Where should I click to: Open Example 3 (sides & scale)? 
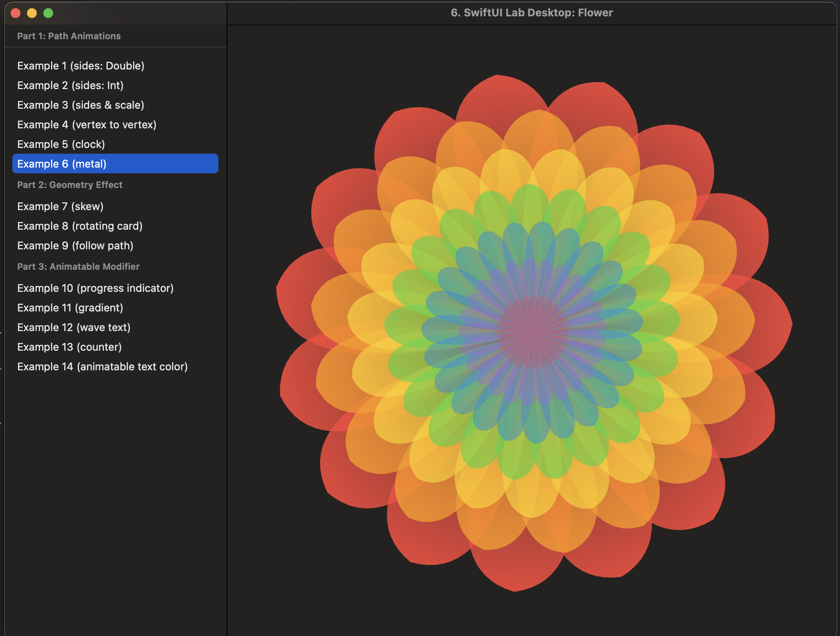click(81, 105)
